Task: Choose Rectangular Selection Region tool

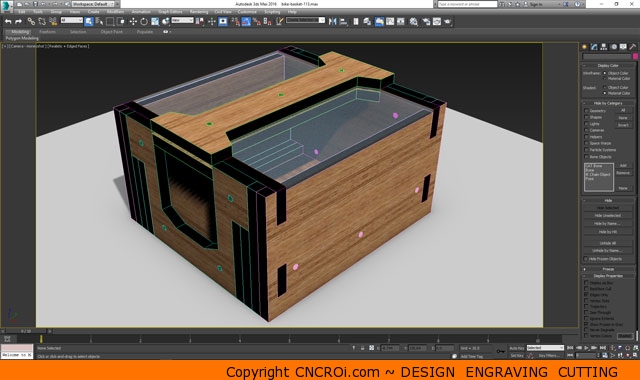Action: (110, 22)
